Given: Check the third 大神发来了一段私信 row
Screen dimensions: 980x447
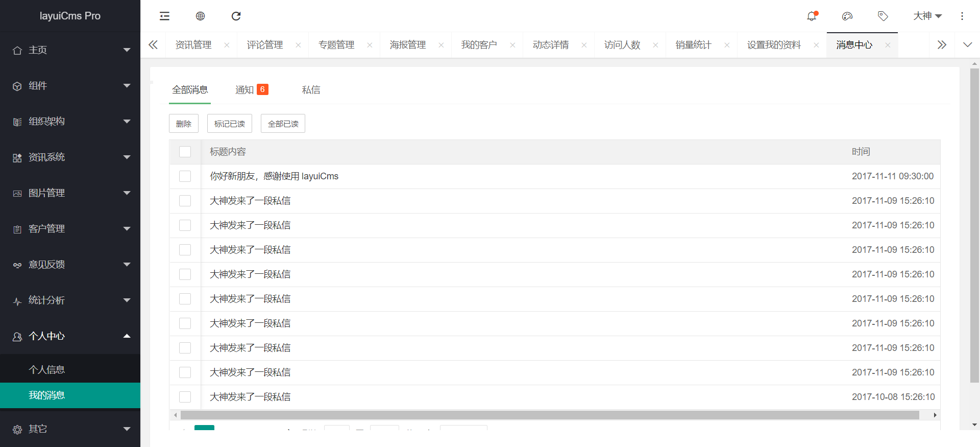Looking at the screenshot, I should tap(185, 250).
